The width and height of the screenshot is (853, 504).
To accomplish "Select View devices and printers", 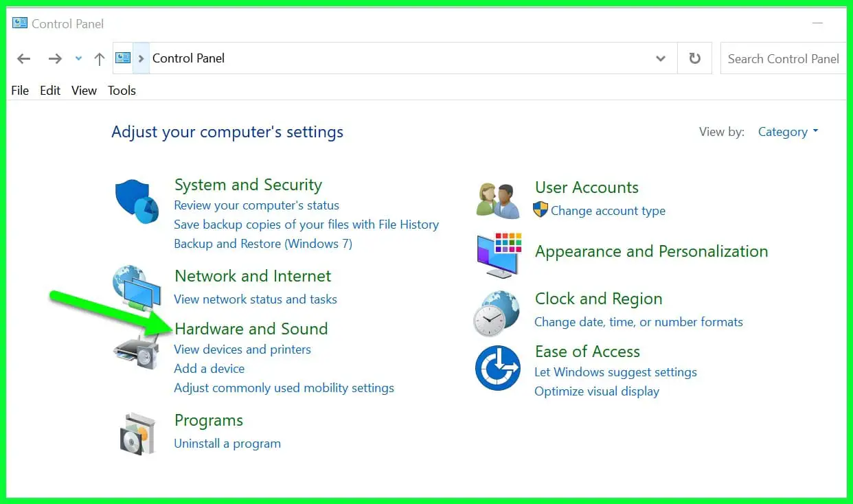I will point(242,350).
